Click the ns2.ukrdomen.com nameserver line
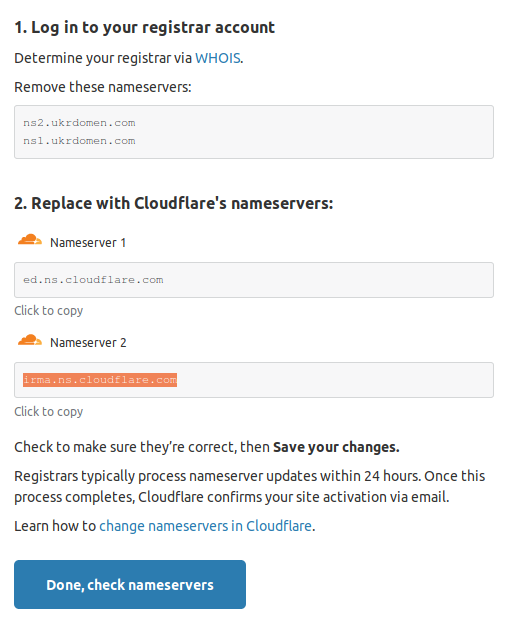The image size is (514, 634). 79,123
